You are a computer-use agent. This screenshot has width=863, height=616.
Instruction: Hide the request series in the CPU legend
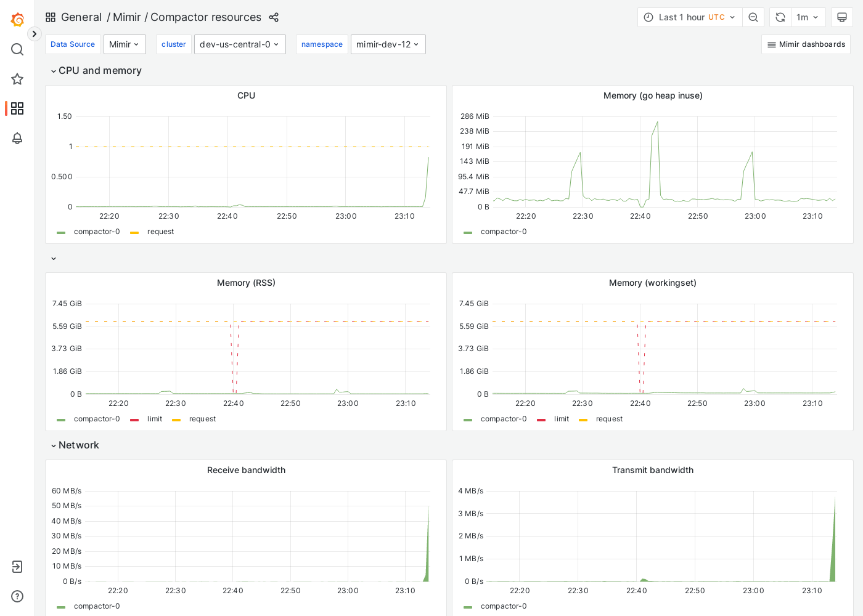(160, 232)
